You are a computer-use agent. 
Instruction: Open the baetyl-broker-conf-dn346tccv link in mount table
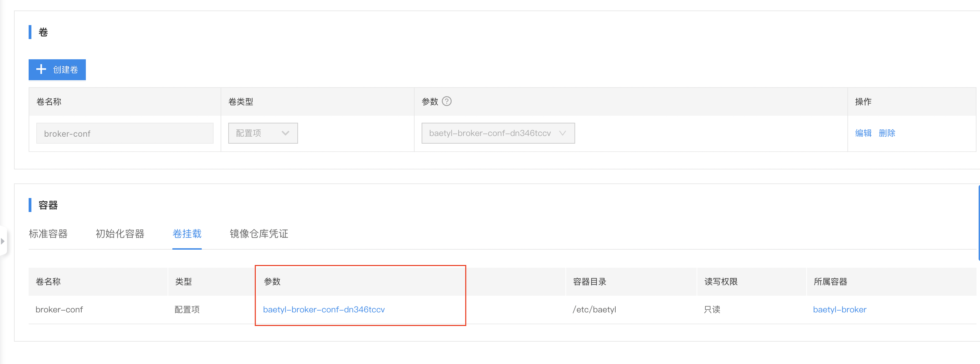click(324, 310)
